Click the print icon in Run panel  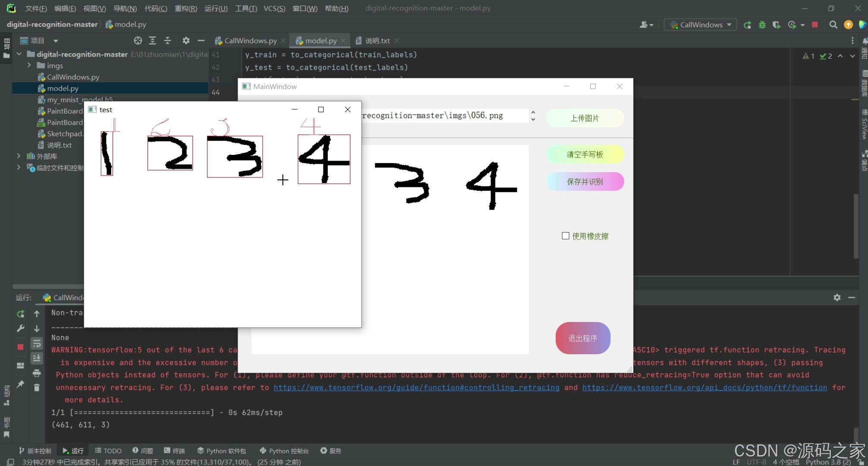(x=37, y=373)
